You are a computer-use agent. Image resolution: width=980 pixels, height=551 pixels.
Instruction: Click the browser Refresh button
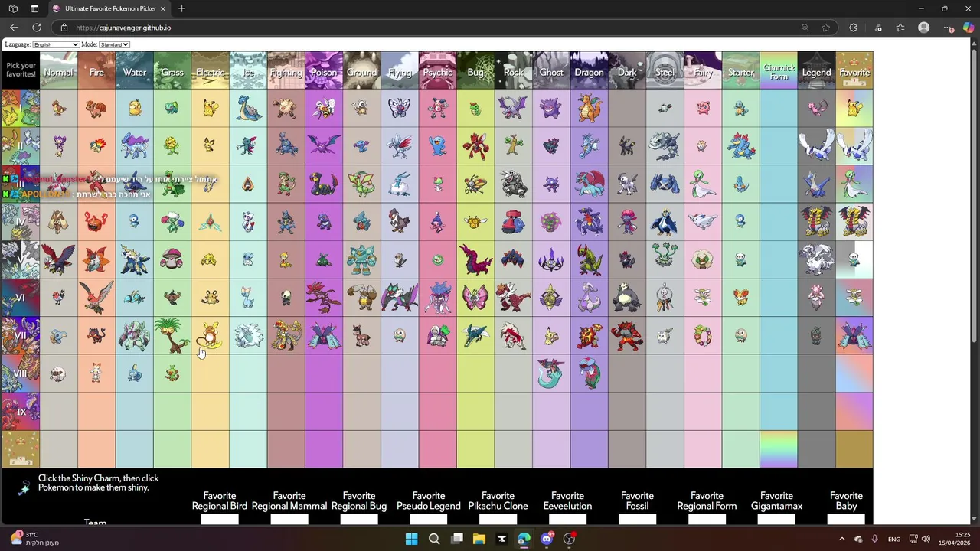tap(36, 28)
